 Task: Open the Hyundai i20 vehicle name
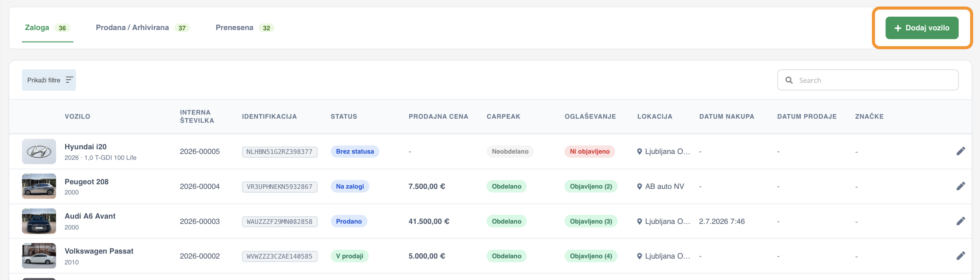coord(85,147)
